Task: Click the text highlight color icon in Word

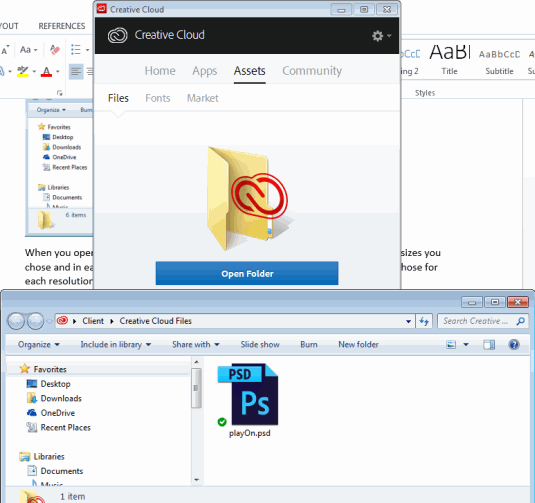Action: [23, 71]
